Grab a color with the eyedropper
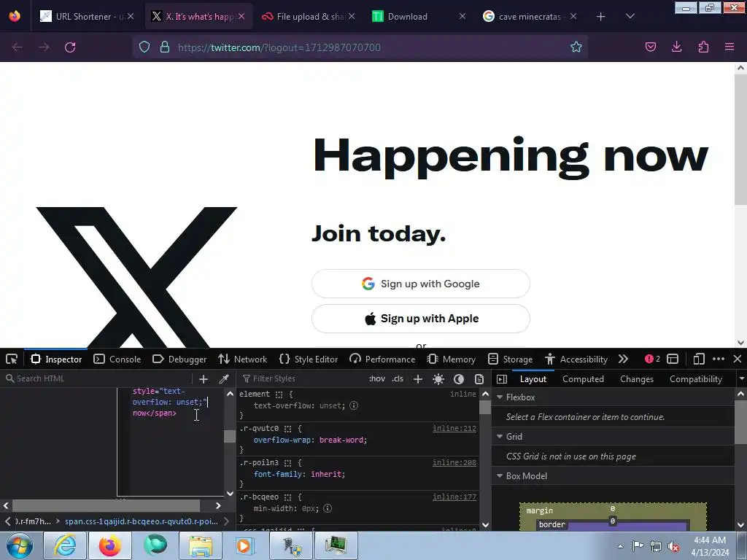The width and height of the screenshot is (747, 560). (x=223, y=378)
